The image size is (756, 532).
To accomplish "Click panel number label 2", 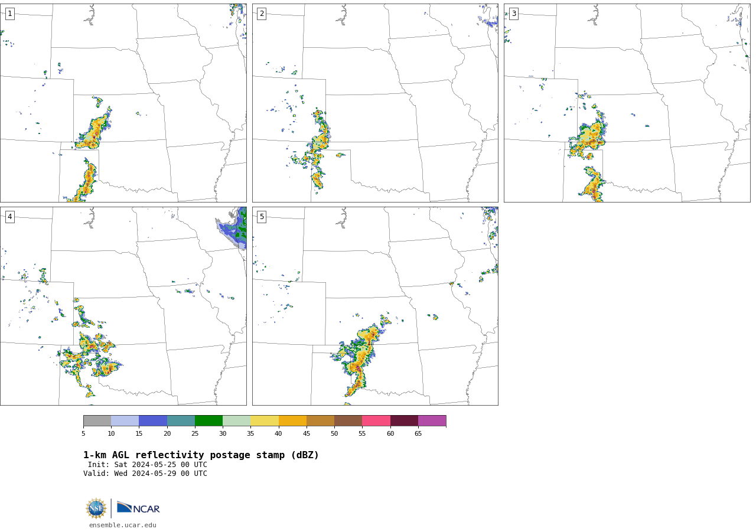I will click(262, 14).
